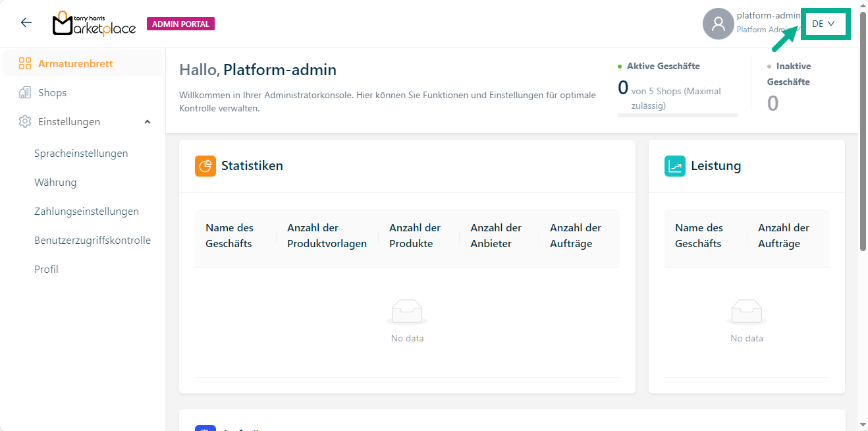Viewport: 868px width, 431px height.
Task: Click the Marketplace logo
Action: point(94,24)
